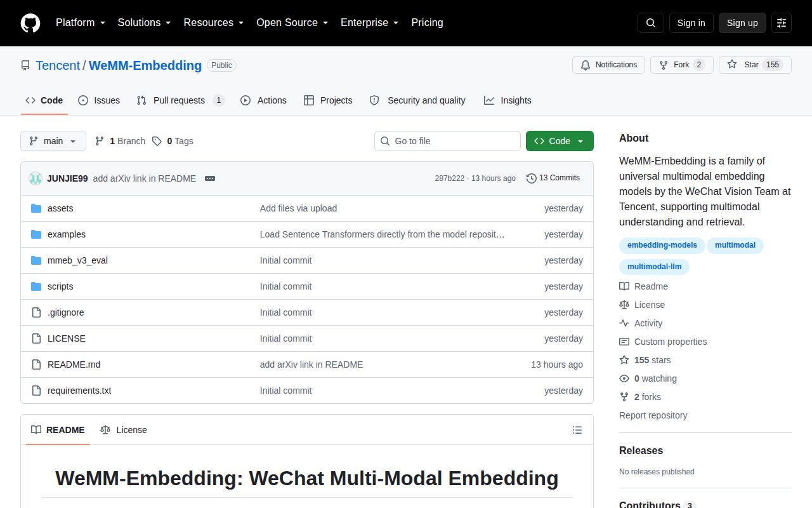Open the multimodal topic tag

[735, 245]
